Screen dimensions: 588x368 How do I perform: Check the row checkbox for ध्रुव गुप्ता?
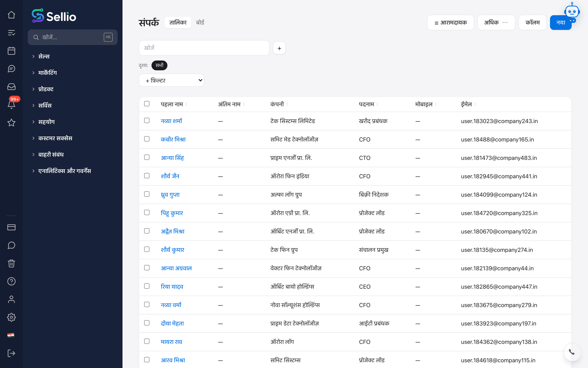[147, 194]
